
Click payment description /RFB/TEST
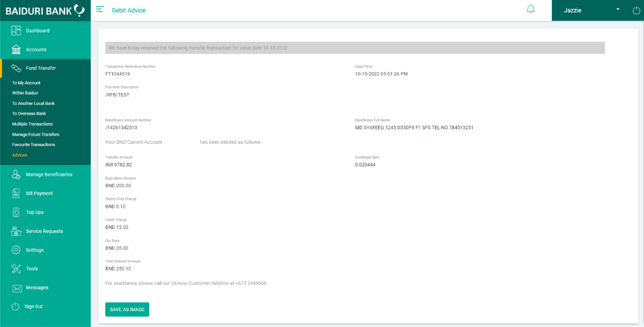click(117, 95)
